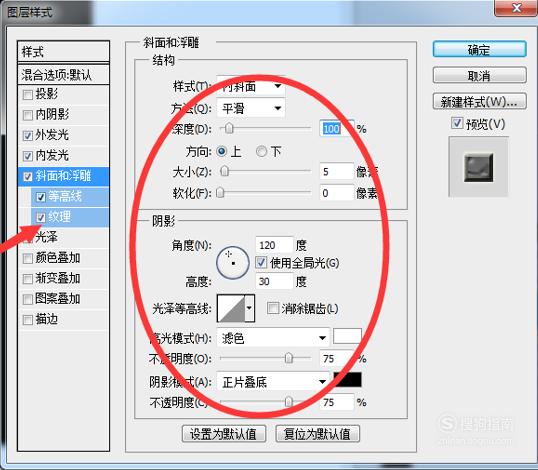Screen dimensions: 538x470
Task: Close the 图层样式 dialog
Action: (x=516, y=8)
